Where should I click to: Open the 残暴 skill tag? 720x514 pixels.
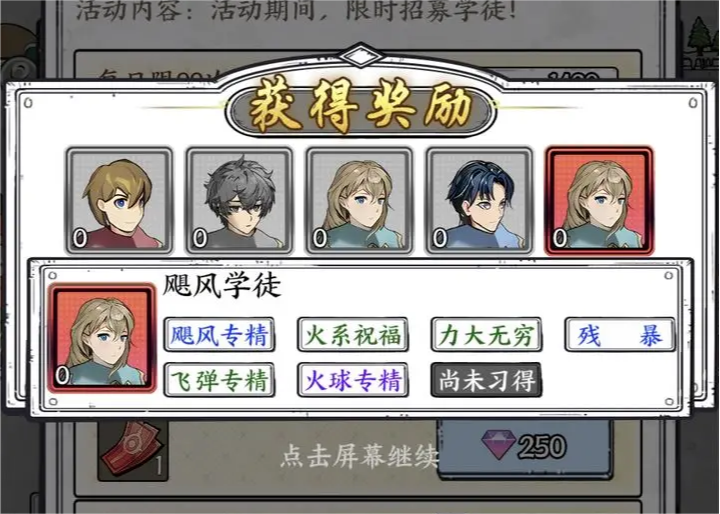(620, 334)
